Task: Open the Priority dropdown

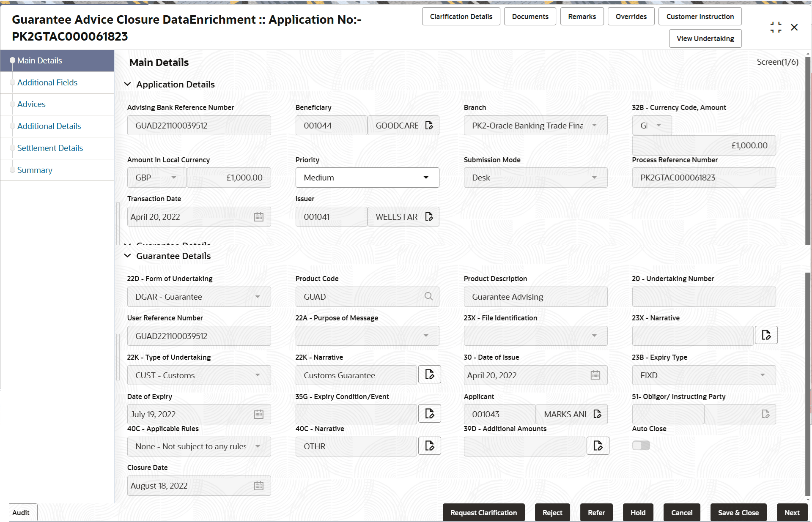Action: coord(426,178)
